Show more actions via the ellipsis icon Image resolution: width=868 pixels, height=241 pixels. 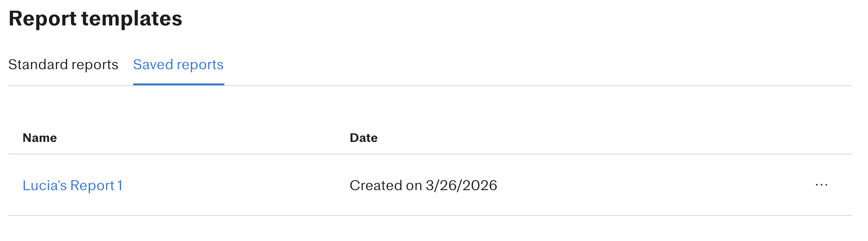[x=821, y=185]
